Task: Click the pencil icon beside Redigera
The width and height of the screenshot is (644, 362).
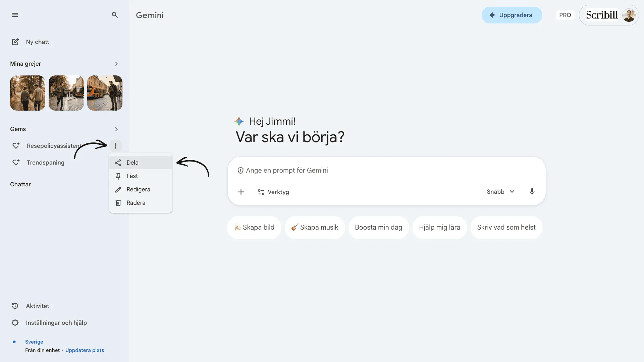Action: pyautogui.click(x=118, y=189)
